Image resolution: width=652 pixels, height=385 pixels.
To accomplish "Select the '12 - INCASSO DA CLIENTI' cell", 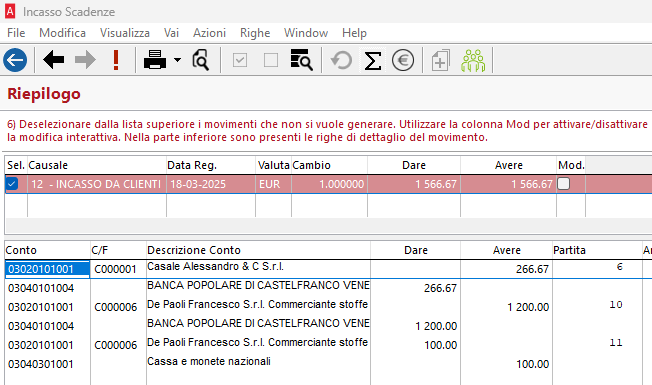I will 96,184.
